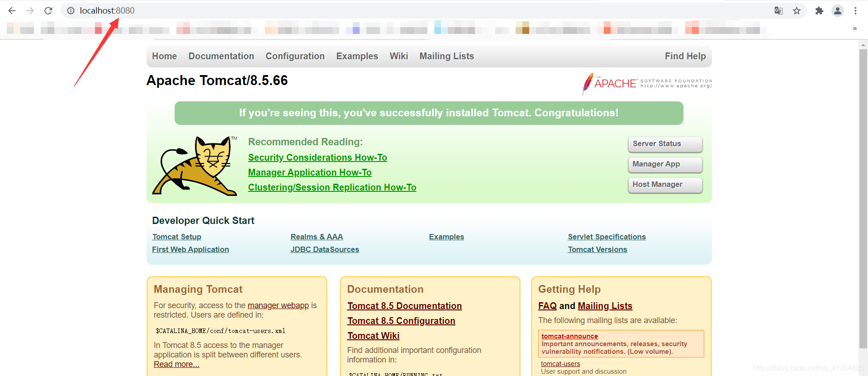Click the Server Status button
Image resolution: width=868 pixels, height=376 pixels.
pos(665,144)
